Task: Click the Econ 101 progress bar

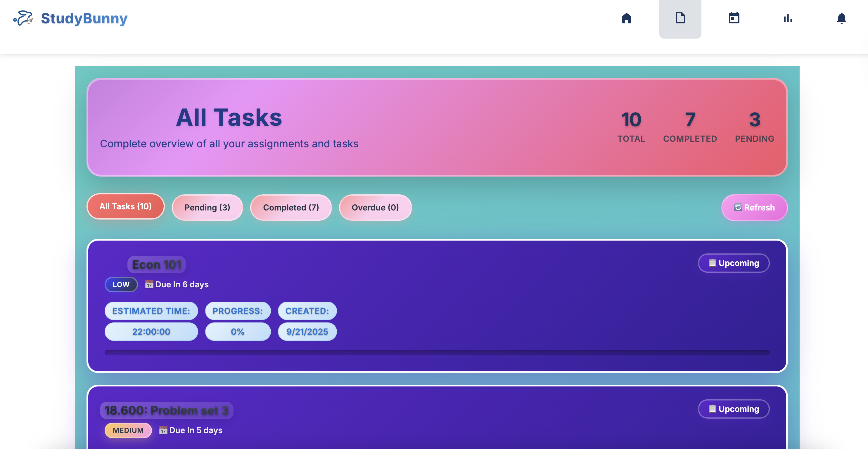Action: (437, 352)
